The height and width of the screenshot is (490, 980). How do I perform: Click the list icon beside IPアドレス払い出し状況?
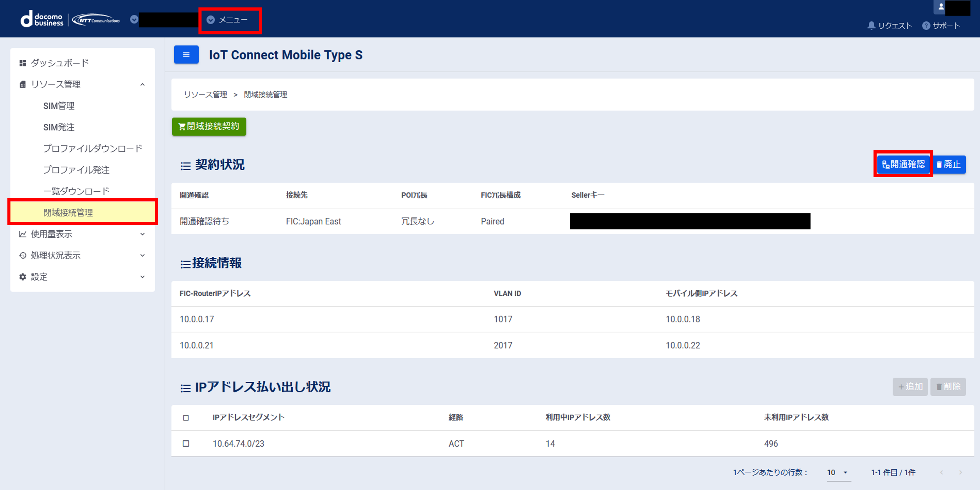pos(186,388)
